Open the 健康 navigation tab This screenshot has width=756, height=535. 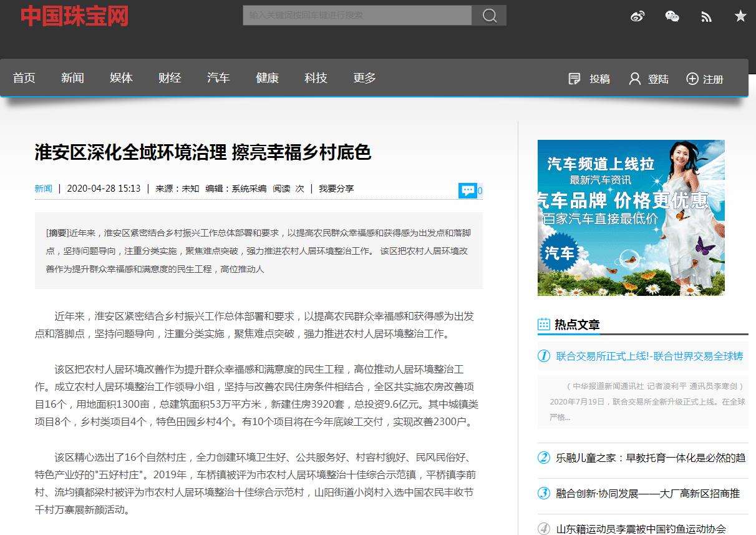[x=267, y=78]
